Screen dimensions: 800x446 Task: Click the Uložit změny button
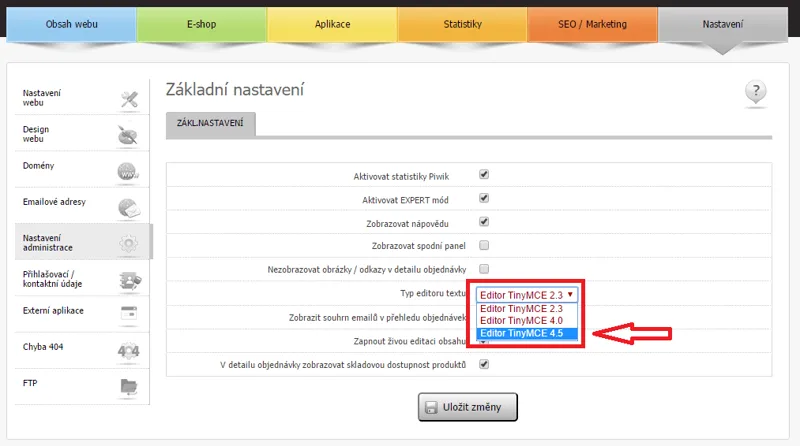pos(467,407)
